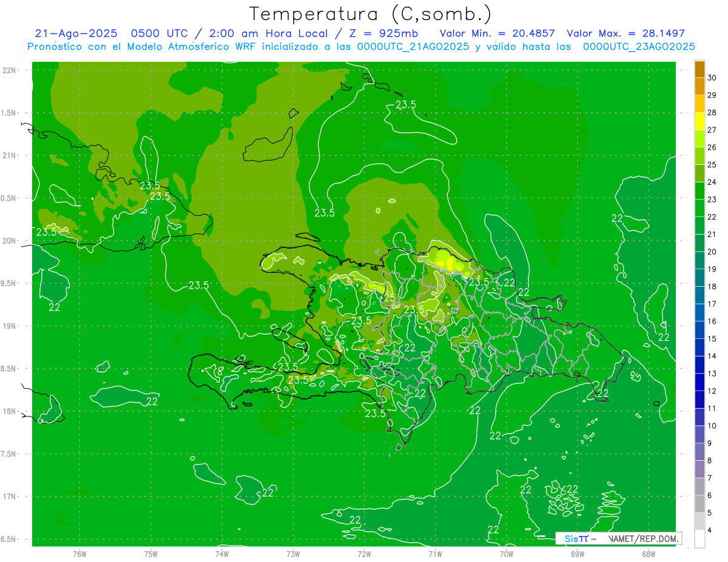Screen dimensions: 728x562
Task: Click the '21N' latitude axis label
Action: (x=8, y=156)
